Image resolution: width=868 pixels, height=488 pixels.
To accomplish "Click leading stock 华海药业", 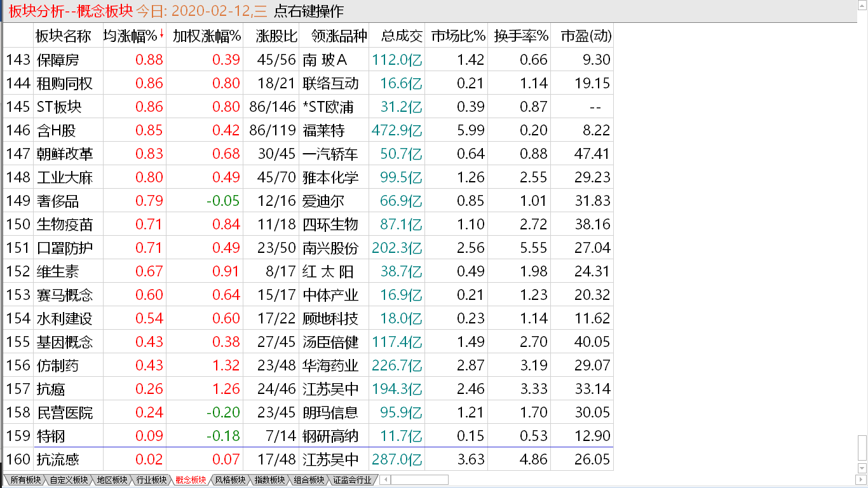I will (330, 365).
